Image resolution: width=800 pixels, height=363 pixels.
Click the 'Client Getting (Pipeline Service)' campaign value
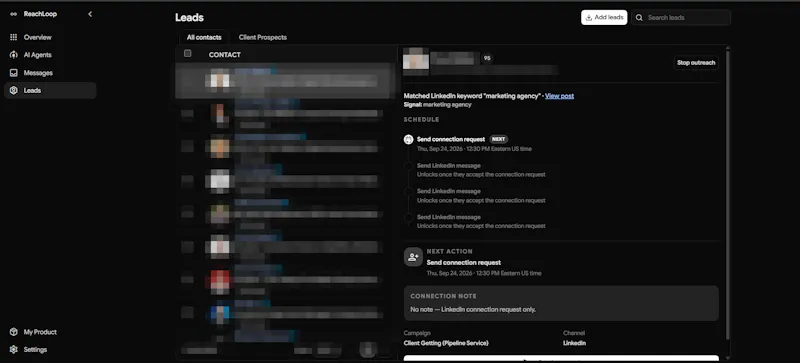446,343
